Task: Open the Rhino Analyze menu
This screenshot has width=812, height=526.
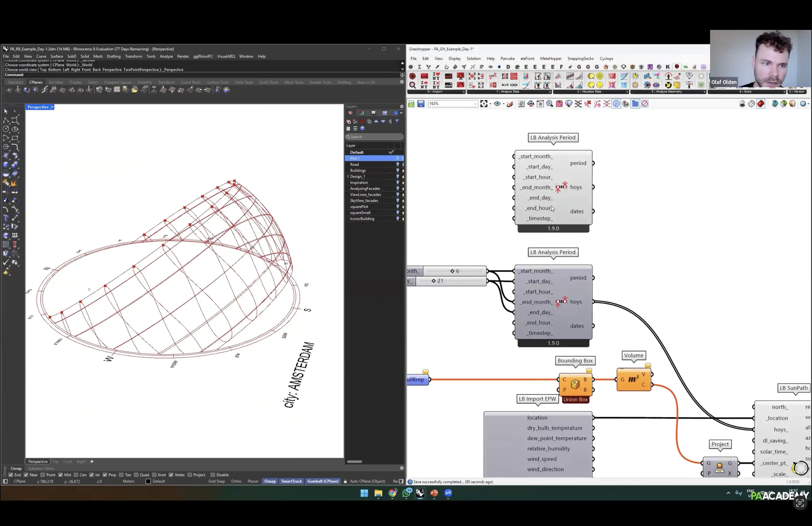Action: (x=166, y=56)
